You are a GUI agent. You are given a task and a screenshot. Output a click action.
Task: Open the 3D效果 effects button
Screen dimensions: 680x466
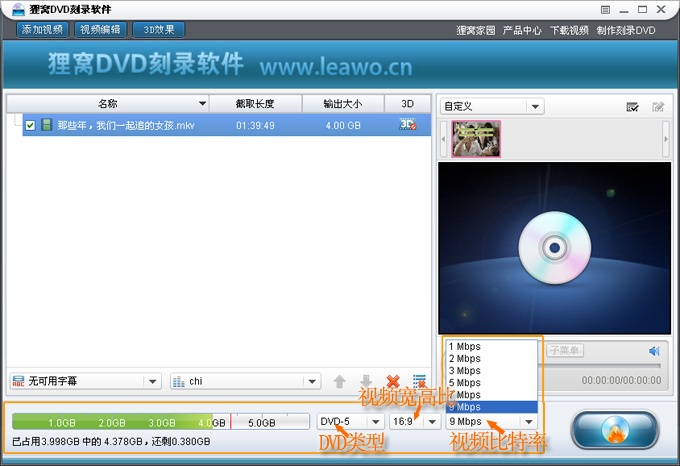click(x=159, y=29)
